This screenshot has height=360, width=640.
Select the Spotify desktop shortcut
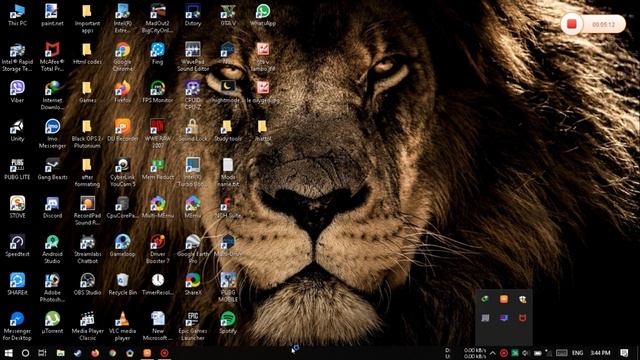click(228, 323)
